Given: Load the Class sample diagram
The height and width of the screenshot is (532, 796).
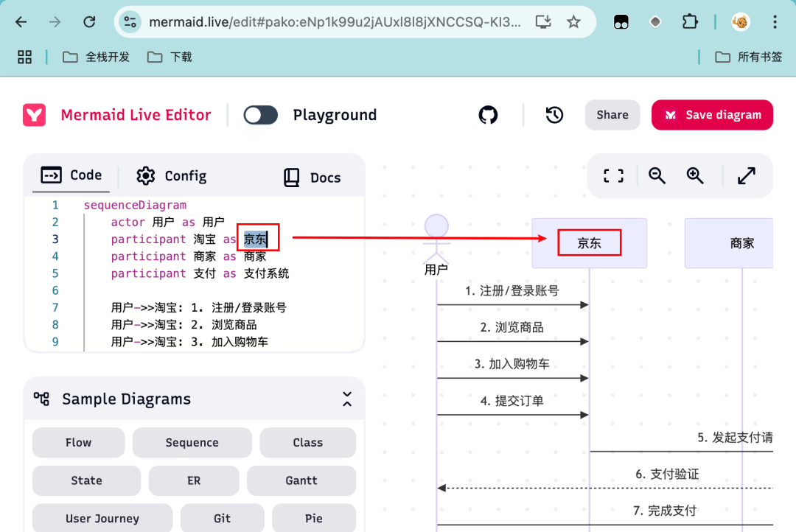Looking at the screenshot, I should click(307, 443).
